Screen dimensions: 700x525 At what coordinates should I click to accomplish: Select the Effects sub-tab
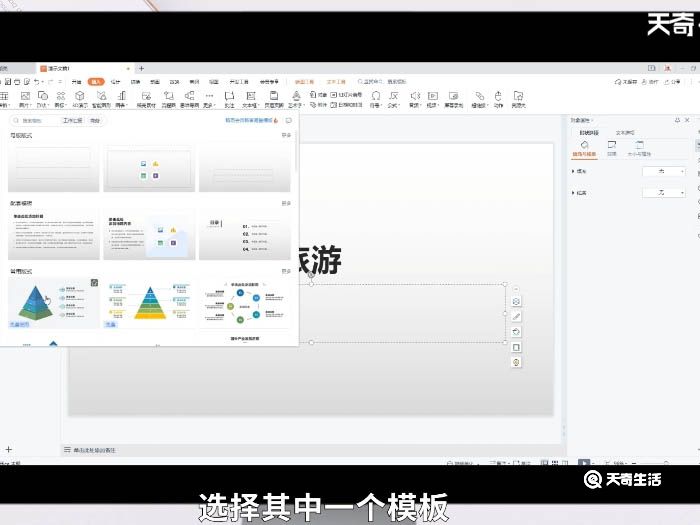pyautogui.click(x=612, y=149)
